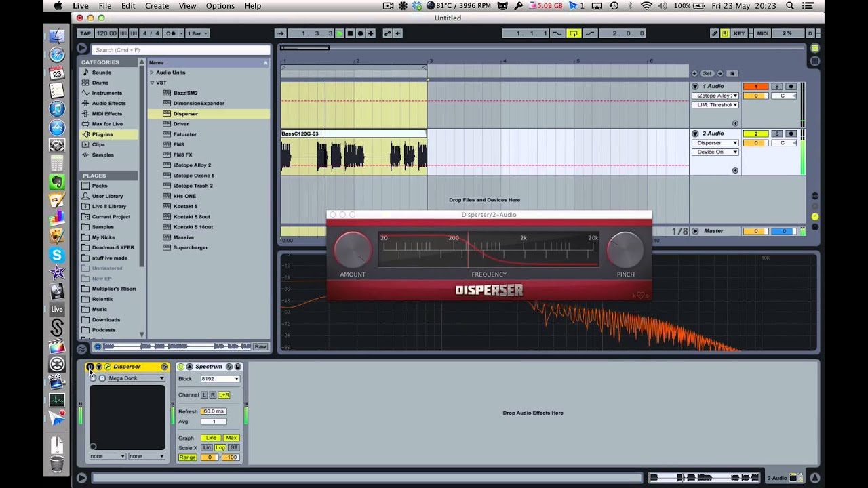Select ST scale in Spectrum

point(233,448)
